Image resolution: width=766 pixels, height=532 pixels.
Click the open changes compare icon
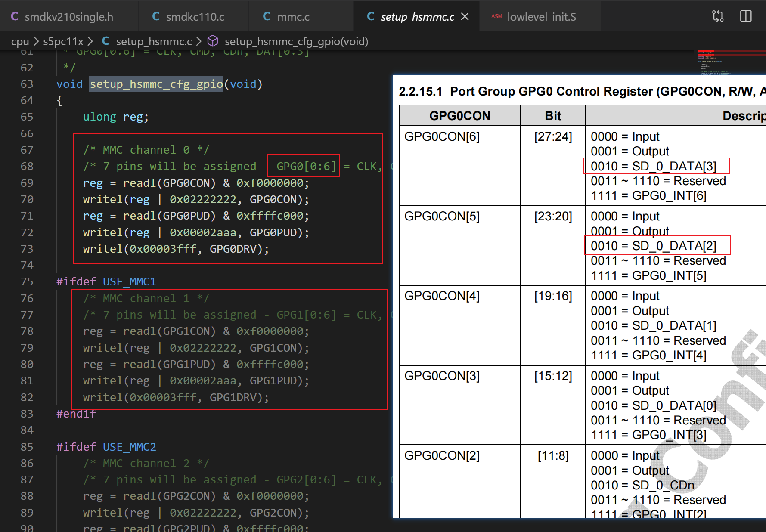(x=718, y=16)
